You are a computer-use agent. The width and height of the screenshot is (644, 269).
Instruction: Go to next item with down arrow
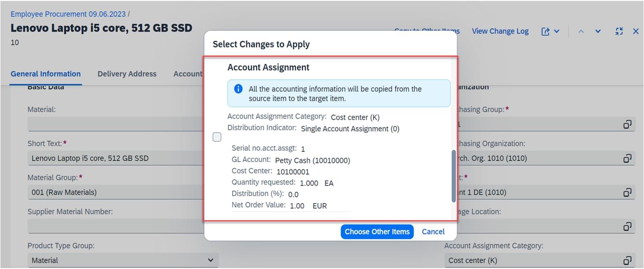coord(598,31)
